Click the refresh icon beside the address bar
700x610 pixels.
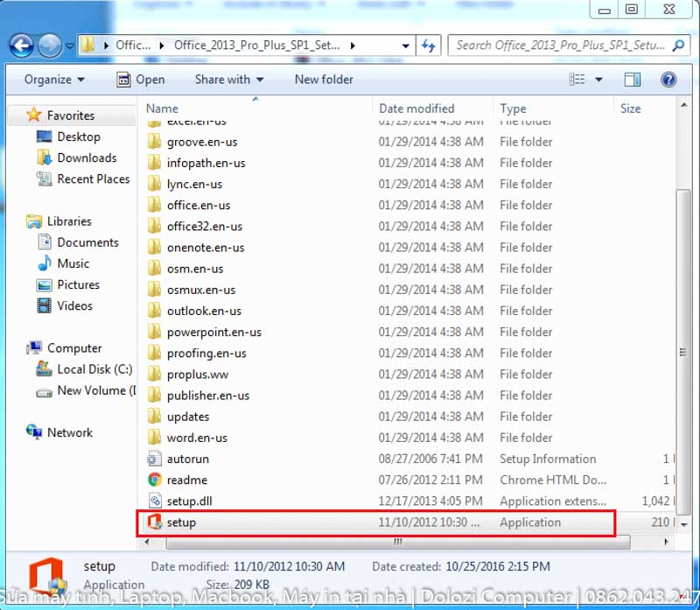click(x=428, y=45)
